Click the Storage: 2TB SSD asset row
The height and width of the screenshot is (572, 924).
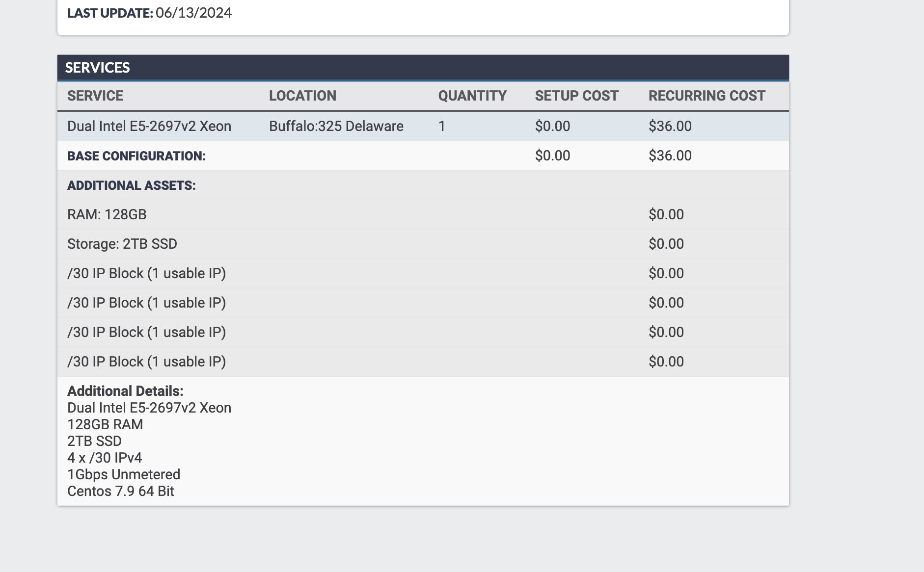pyautogui.click(x=423, y=244)
